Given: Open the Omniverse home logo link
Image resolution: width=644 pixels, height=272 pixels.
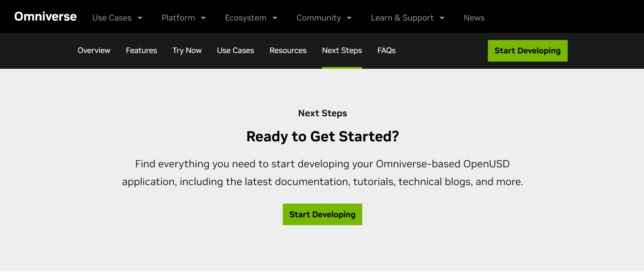Looking at the screenshot, I should [x=46, y=16].
